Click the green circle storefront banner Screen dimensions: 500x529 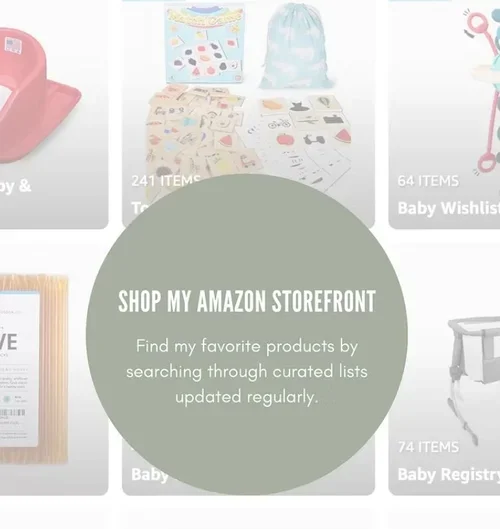[x=247, y=335]
